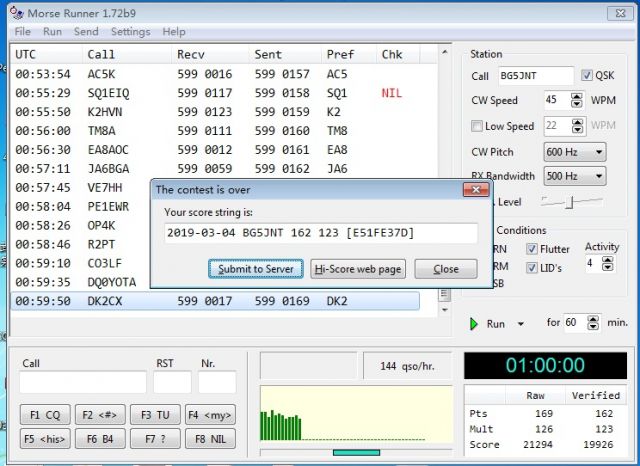Click the 144 qso/hr. rate display
The image size is (640, 466).
click(407, 366)
